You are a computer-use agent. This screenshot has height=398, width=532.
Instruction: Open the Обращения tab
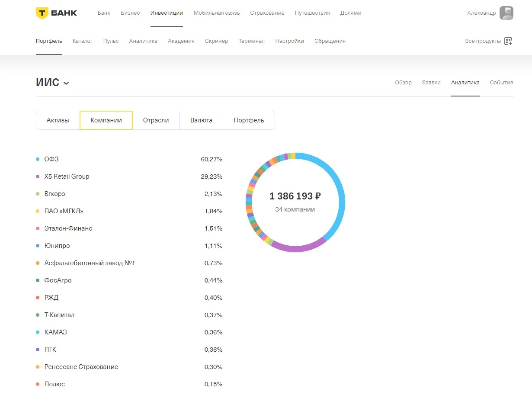[x=330, y=41]
